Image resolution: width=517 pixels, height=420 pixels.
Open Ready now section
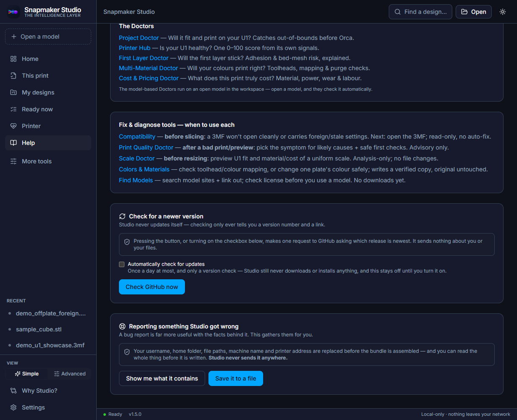[x=48, y=109]
